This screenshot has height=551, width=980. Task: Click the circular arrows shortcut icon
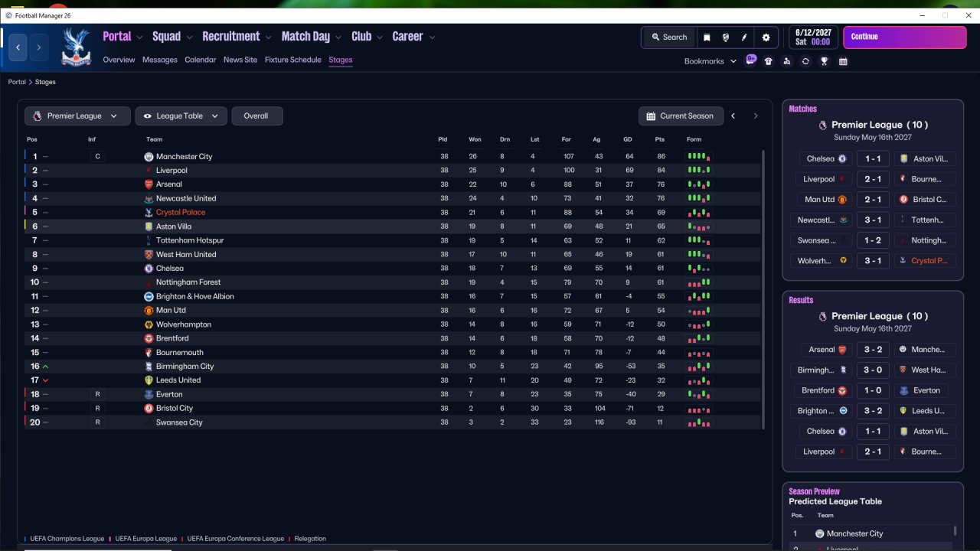805,61
